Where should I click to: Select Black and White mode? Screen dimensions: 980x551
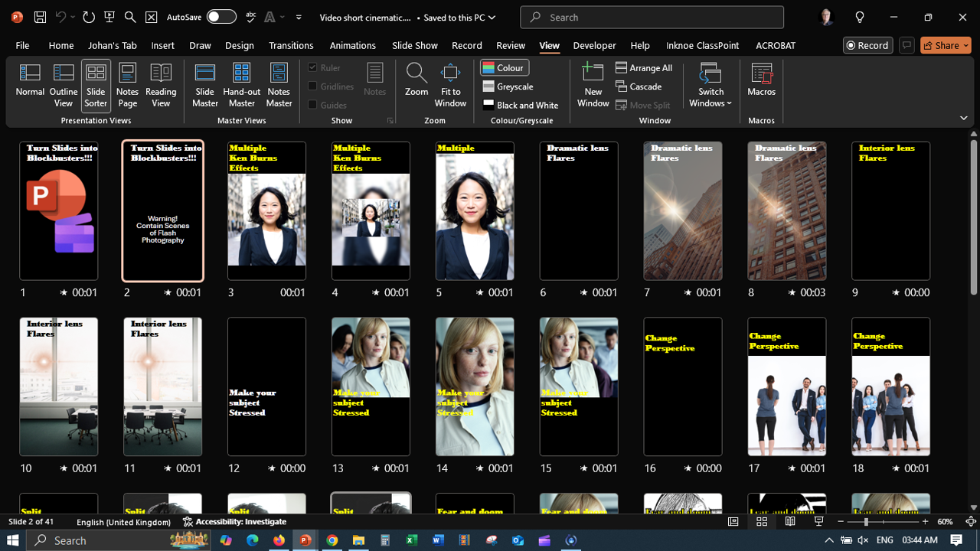pos(521,105)
